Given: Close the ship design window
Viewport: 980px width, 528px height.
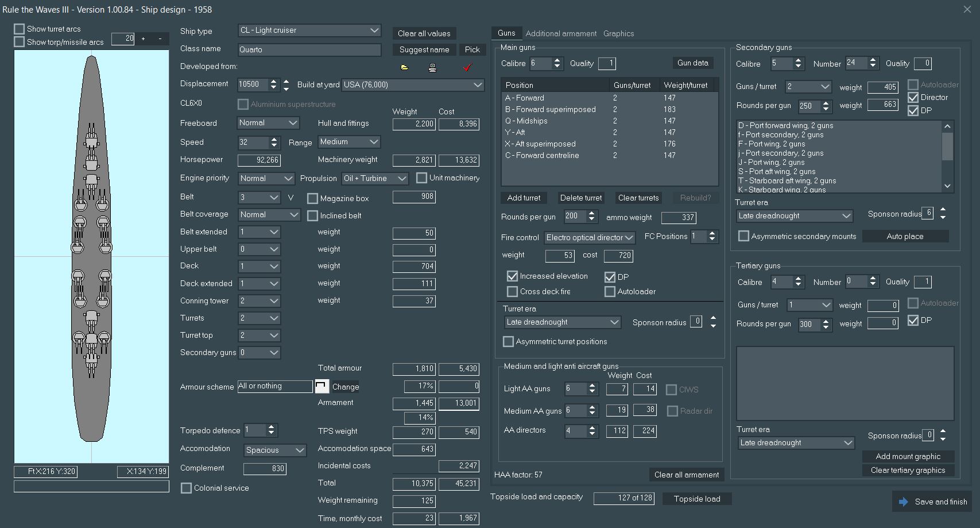Looking at the screenshot, I should pos(967,9).
